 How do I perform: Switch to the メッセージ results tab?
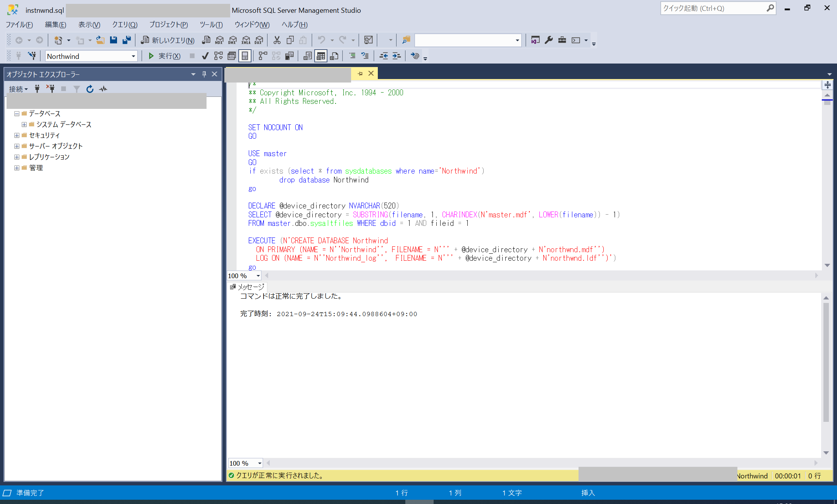point(247,287)
